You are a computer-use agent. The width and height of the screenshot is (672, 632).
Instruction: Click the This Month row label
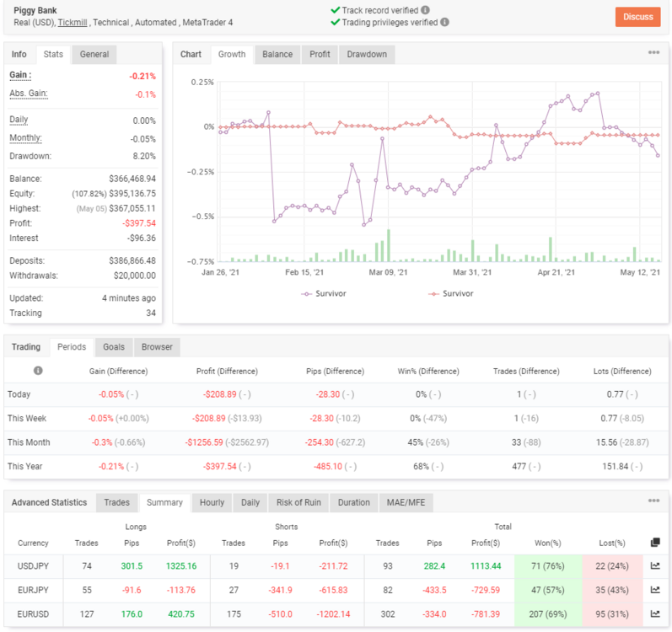(x=29, y=442)
